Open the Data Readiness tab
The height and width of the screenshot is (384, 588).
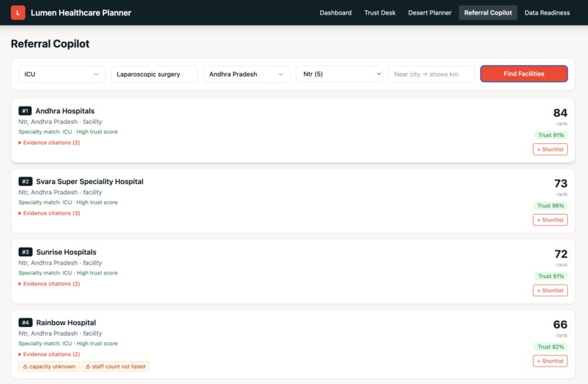(x=547, y=12)
